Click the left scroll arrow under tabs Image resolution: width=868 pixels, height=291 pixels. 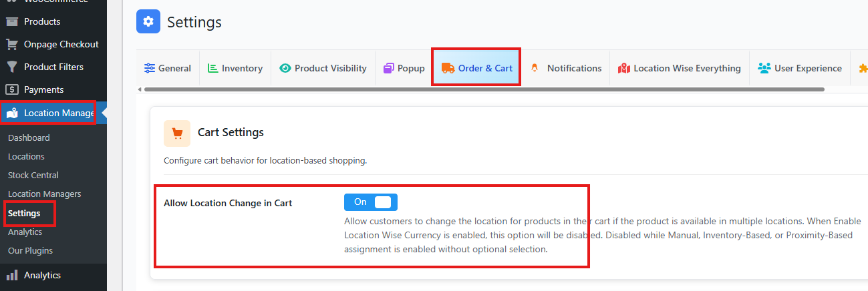point(140,89)
